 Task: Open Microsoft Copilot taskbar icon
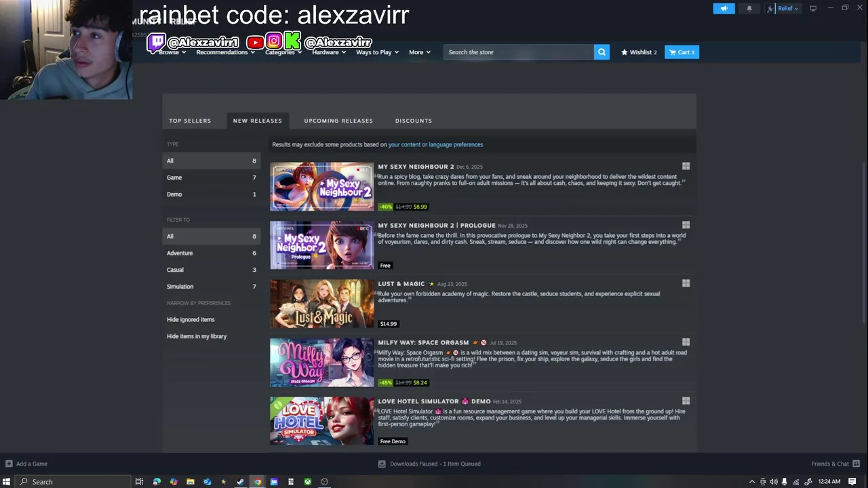coord(174,482)
